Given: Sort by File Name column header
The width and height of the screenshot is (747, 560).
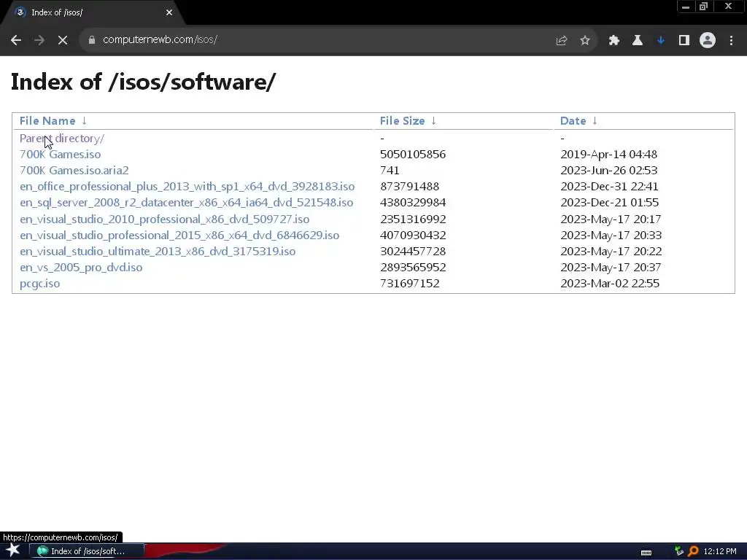Looking at the screenshot, I should coord(47,121).
